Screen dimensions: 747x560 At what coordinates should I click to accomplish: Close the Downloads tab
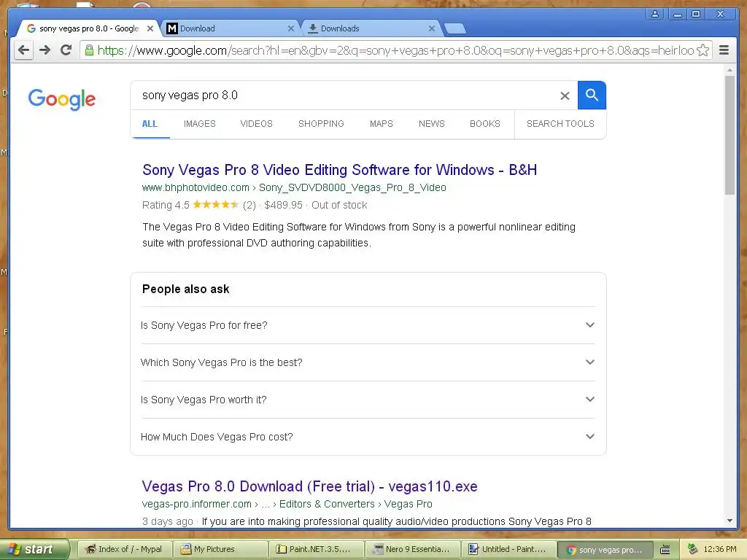(431, 28)
